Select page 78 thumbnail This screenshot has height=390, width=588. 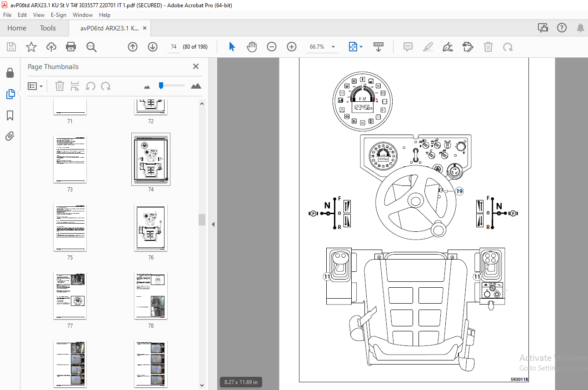coord(151,296)
